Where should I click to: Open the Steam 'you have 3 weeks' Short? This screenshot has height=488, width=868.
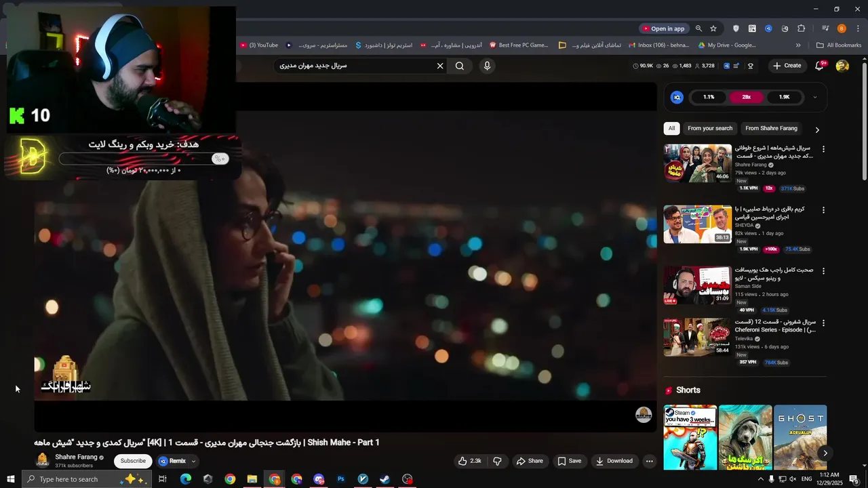point(690,437)
